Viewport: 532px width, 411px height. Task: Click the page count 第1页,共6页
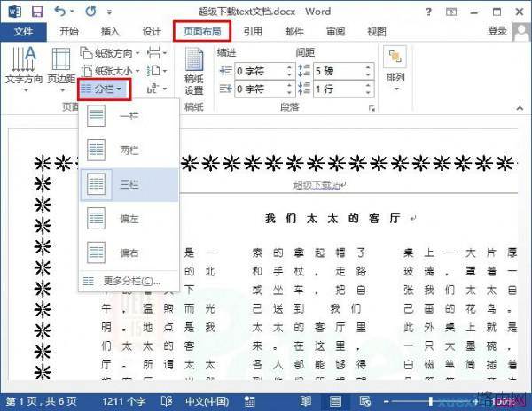click(42, 401)
